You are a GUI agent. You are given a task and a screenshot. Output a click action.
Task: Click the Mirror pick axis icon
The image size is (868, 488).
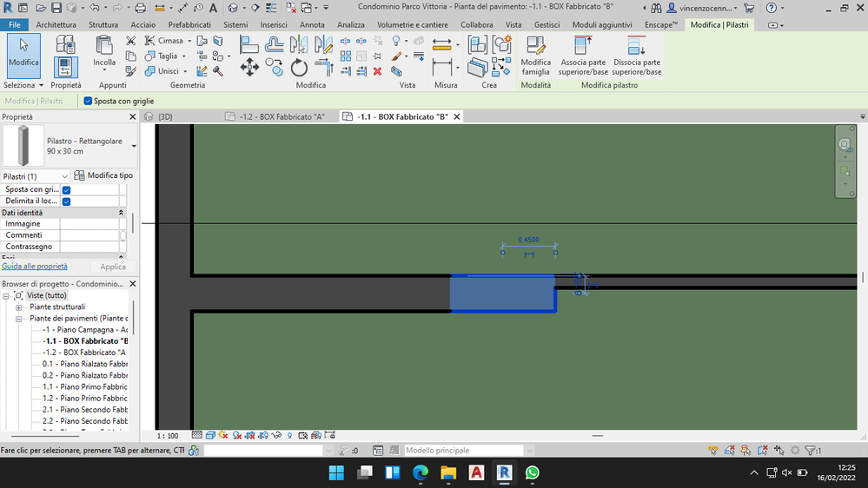[x=299, y=44]
